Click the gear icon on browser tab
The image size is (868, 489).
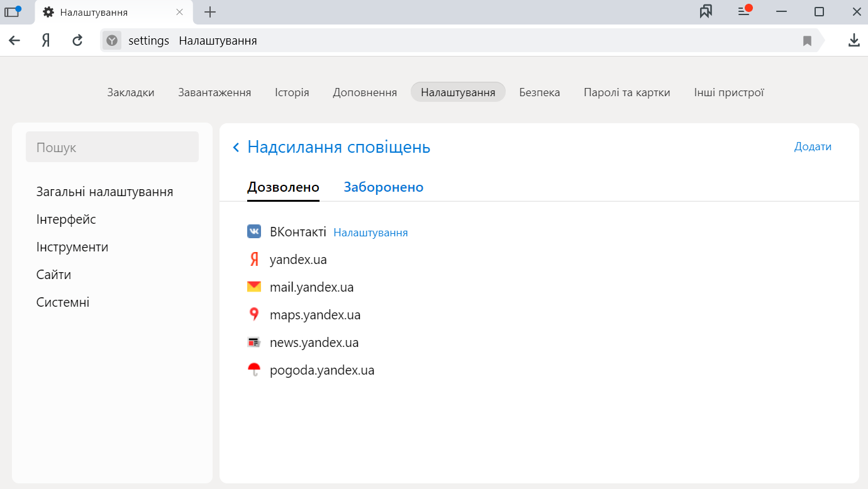pyautogui.click(x=48, y=12)
